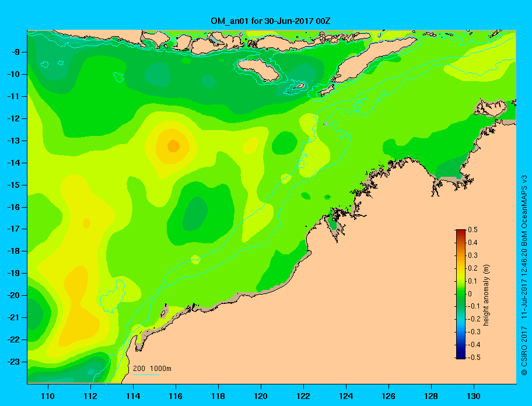Click the latitude label -17
This screenshot has height=406, width=532.
(x=13, y=229)
